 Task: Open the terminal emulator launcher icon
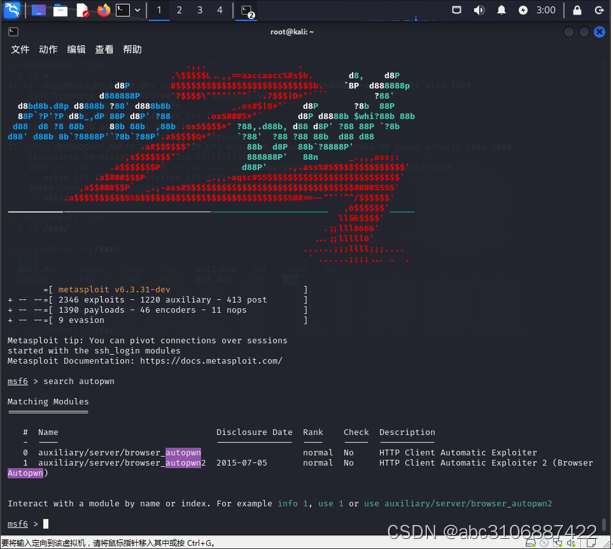pos(123,10)
